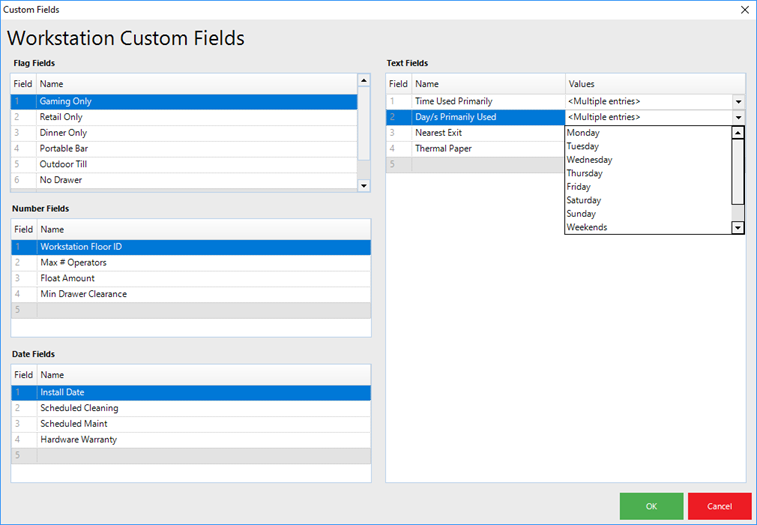Choose Saturday in the values list
This screenshot has height=525, width=757.
pyautogui.click(x=583, y=200)
